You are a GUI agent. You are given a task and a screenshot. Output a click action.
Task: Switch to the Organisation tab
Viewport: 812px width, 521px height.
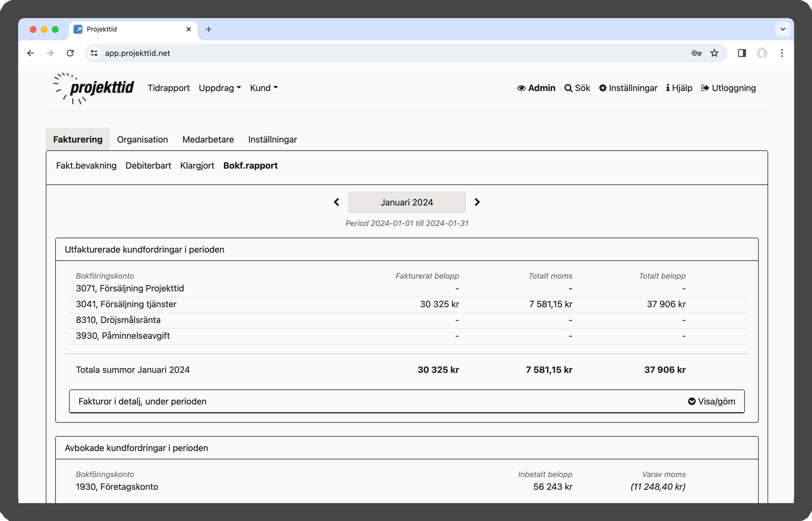[142, 140]
